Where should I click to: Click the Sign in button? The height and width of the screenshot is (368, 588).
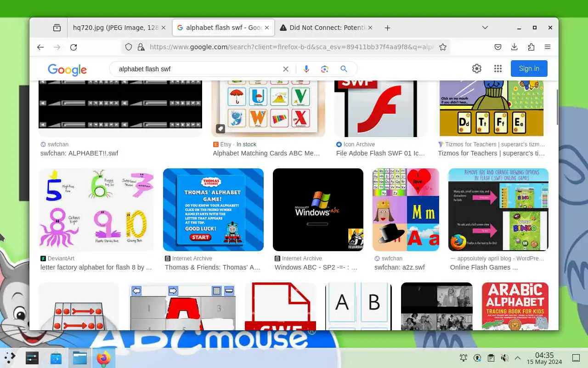coord(529,69)
